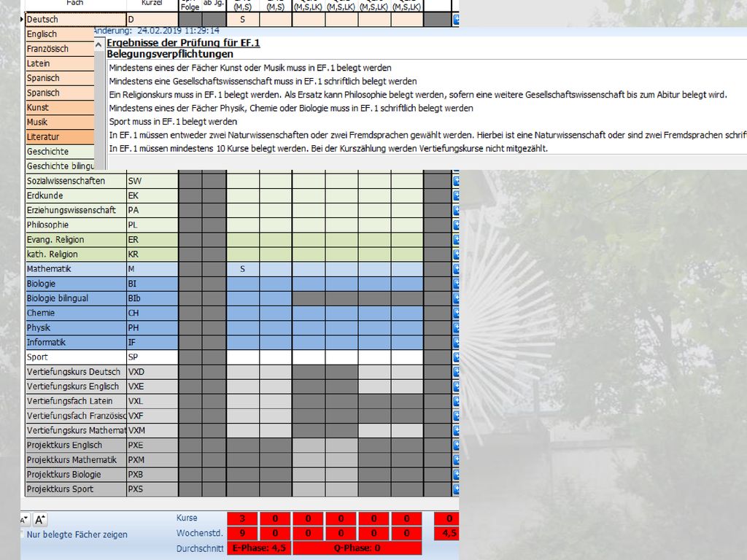Click the decrease font size A icon
747x560 pixels.
point(25,519)
